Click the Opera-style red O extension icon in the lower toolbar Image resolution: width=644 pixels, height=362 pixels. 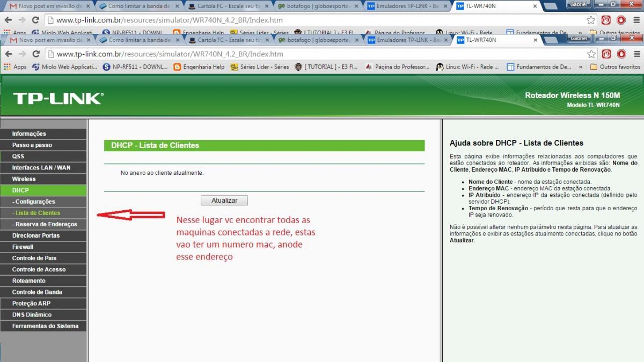621,54
